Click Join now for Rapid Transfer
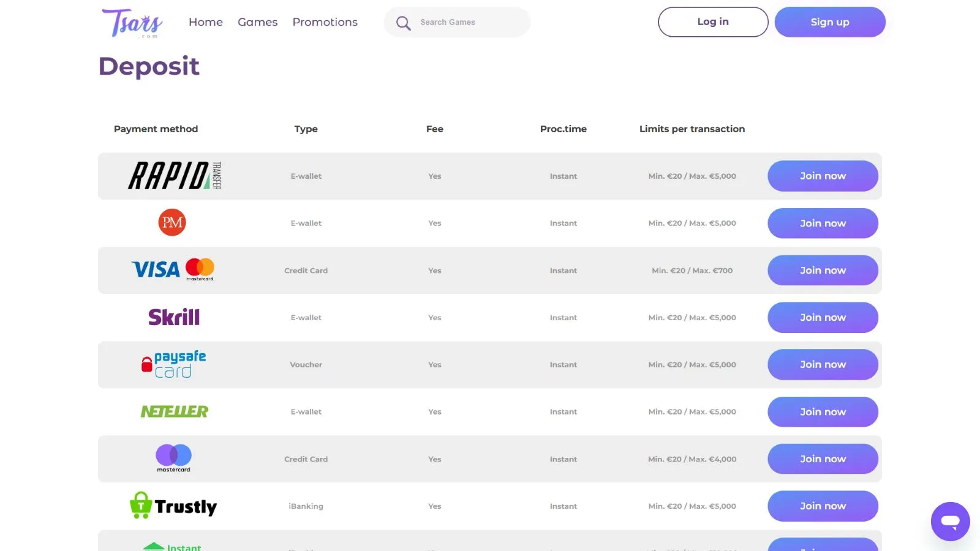The width and height of the screenshot is (980, 551). tap(823, 176)
